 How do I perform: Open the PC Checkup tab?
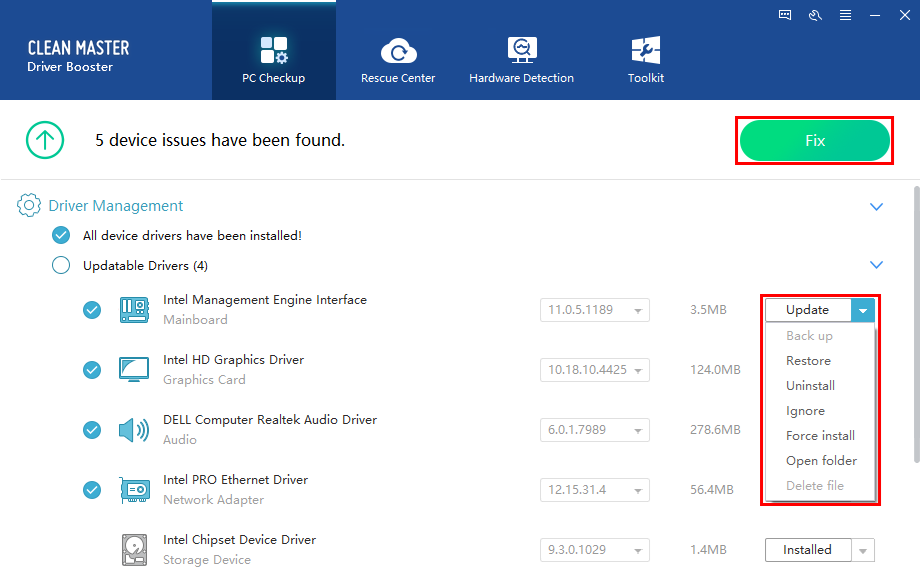coord(273,50)
